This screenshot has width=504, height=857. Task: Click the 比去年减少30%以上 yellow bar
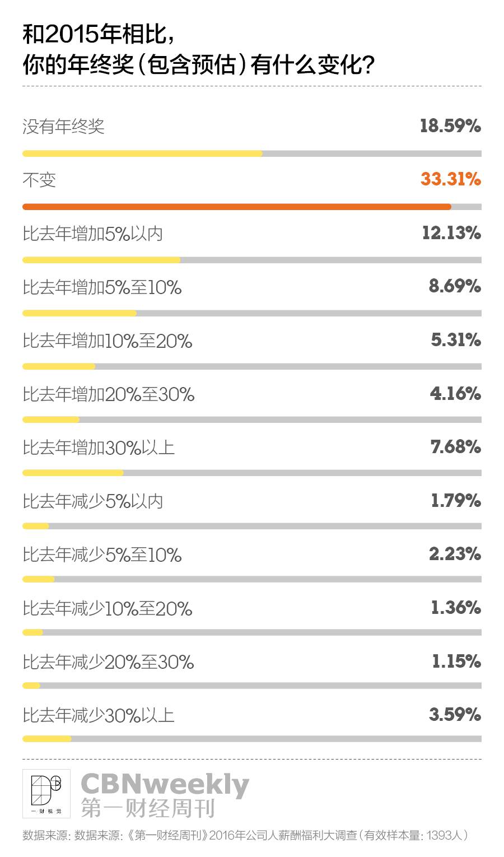(47, 739)
